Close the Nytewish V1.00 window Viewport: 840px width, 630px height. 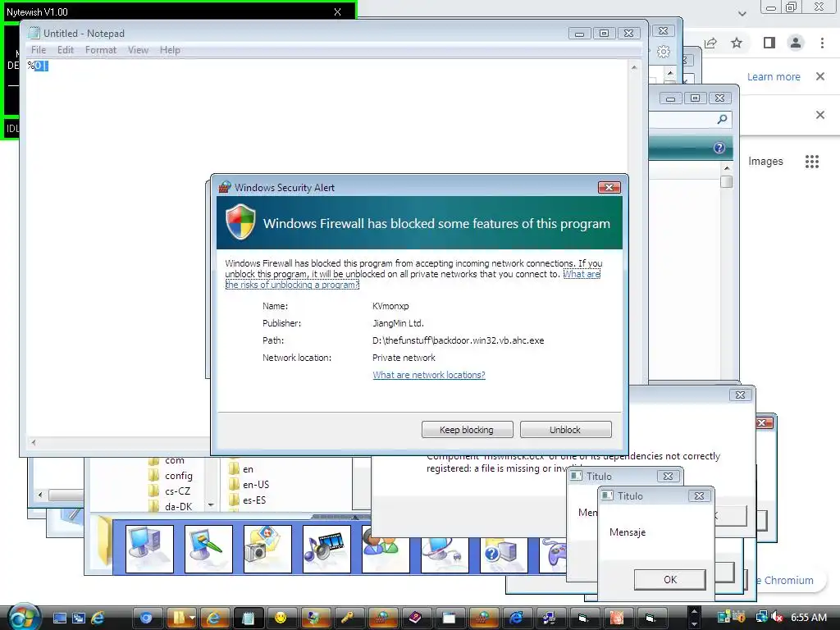337,11
